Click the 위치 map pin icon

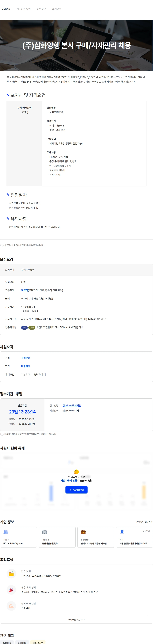point(122,532)
